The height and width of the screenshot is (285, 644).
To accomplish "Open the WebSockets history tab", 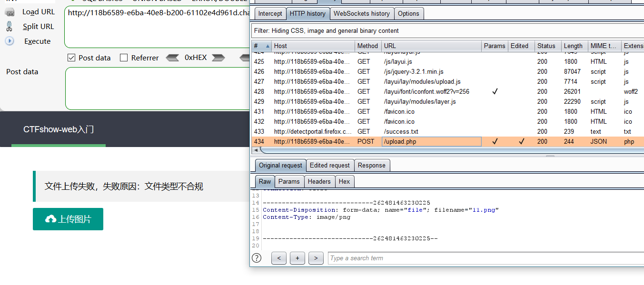I will (x=362, y=14).
